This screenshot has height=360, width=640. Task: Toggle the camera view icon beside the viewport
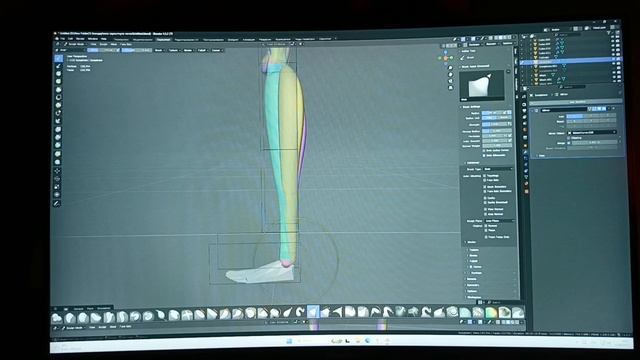coord(450,81)
